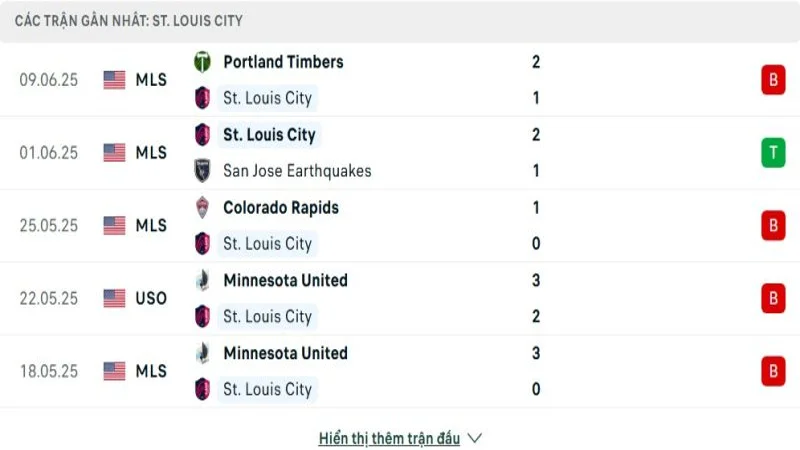The height and width of the screenshot is (450, 800).
Task: Click the US flag icon beside 09.06.25
Action: 114,80
